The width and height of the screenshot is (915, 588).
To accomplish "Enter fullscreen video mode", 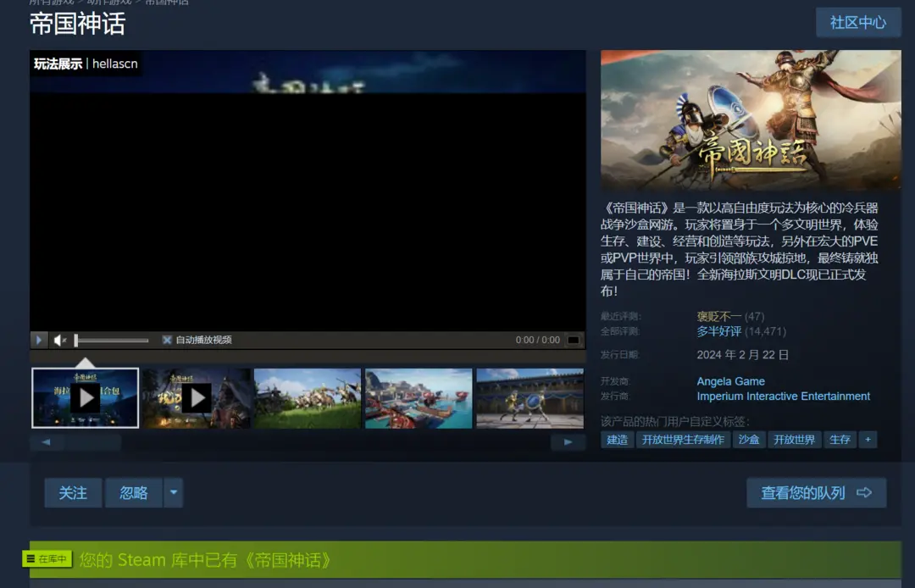I will pyautogui.click(x=574, y=340).
